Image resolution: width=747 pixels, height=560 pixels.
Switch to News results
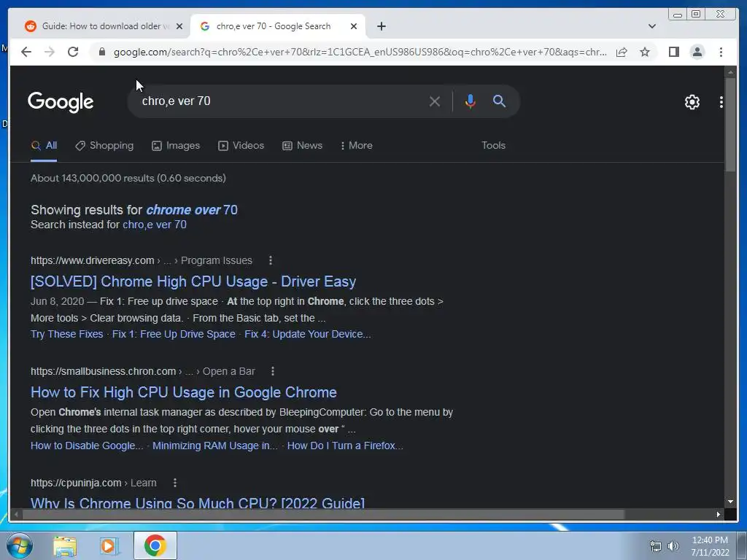[303, 146]
